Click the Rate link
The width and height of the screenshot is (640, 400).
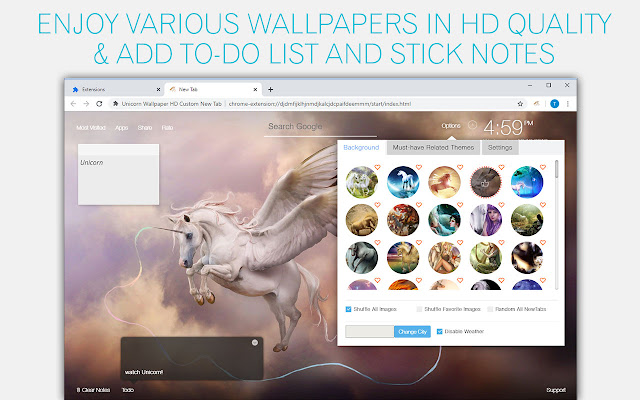pos(167,128)
